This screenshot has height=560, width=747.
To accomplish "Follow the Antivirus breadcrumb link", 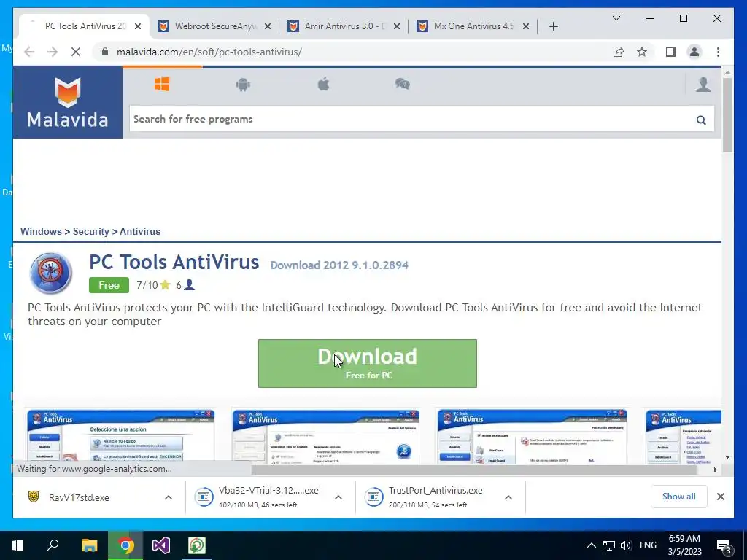I will coord(140,231).
